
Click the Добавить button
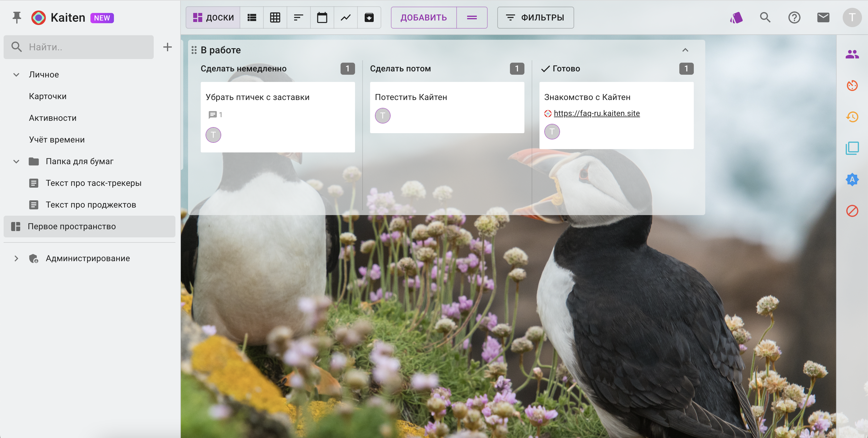click(423, 17)
